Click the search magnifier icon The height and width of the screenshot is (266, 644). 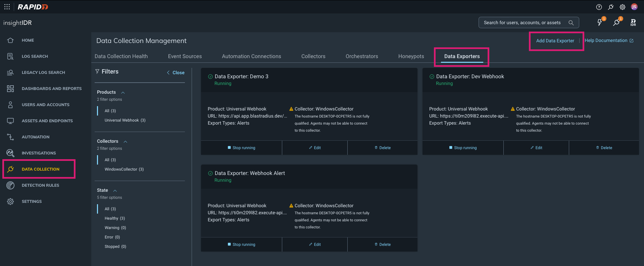(571, 23)
